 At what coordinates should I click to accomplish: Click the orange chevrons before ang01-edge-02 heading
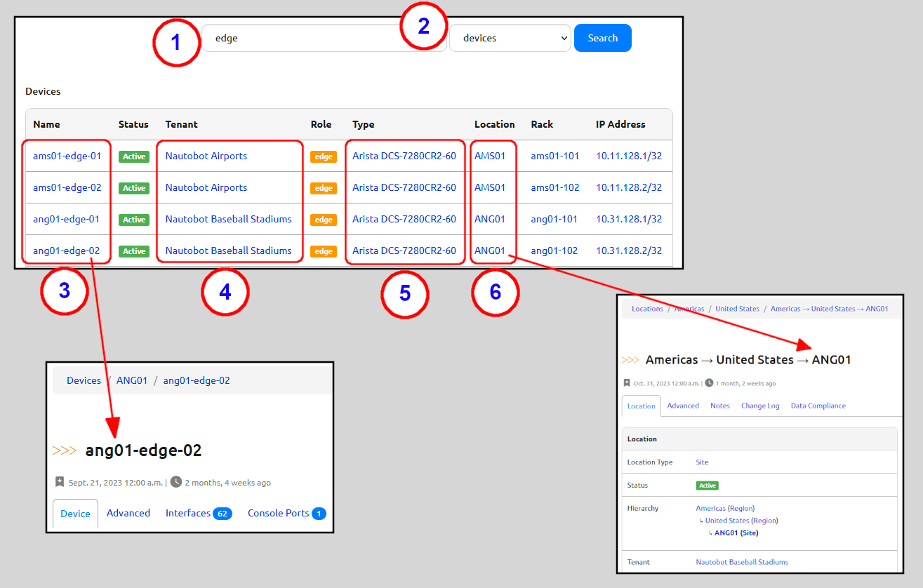tap(65, 450)
